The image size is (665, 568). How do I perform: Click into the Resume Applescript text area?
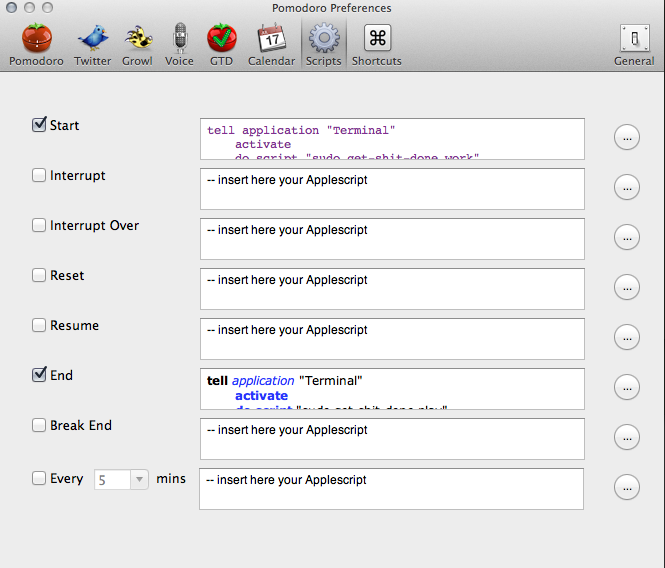coord(392,339)
